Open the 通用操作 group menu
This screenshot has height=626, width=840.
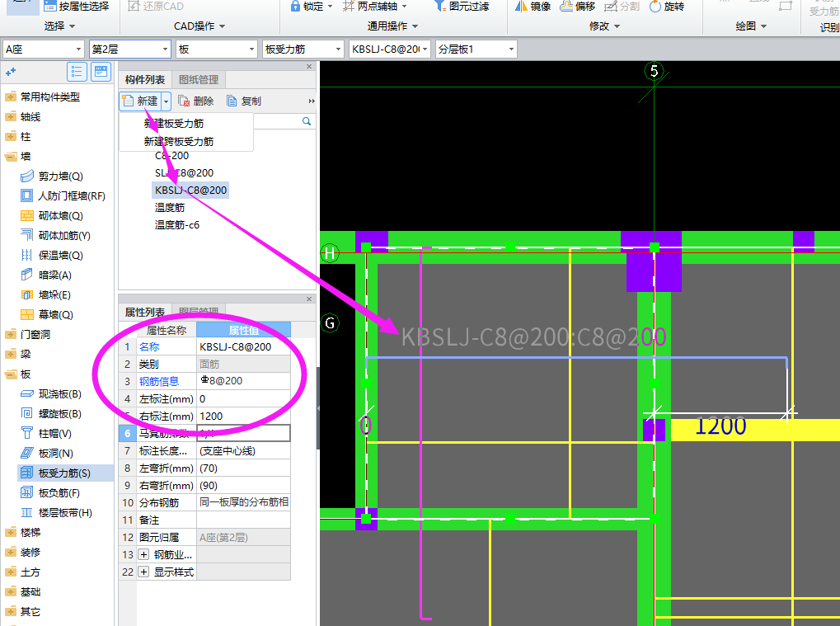pos(392,26)
